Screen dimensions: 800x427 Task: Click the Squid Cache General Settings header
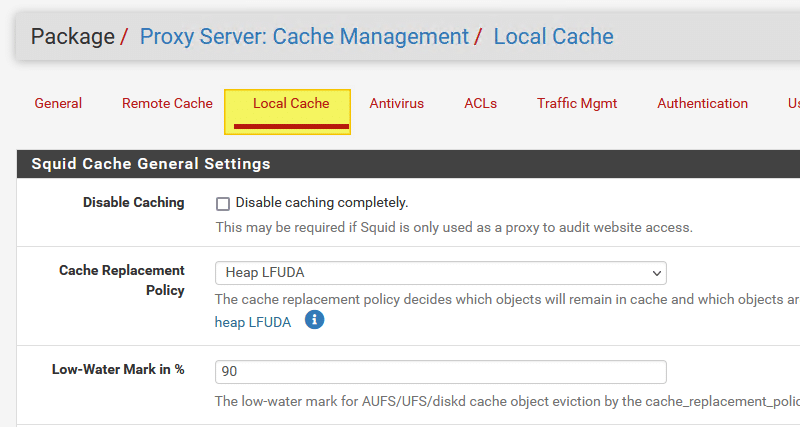click(151, 164)
